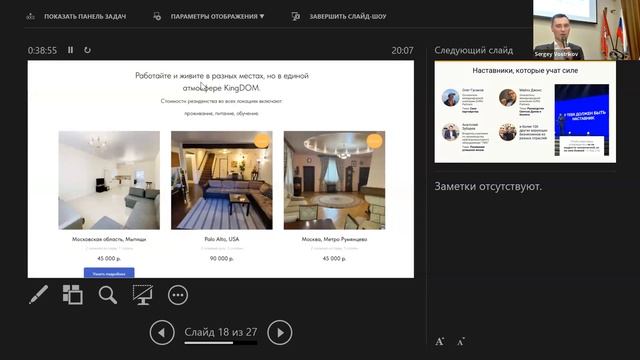Expand ПАРАМЕТРЫ ОТОБРАЖЕНИЯ dropdown
This screenshot has height=360, width=640.
pos(218,17)
